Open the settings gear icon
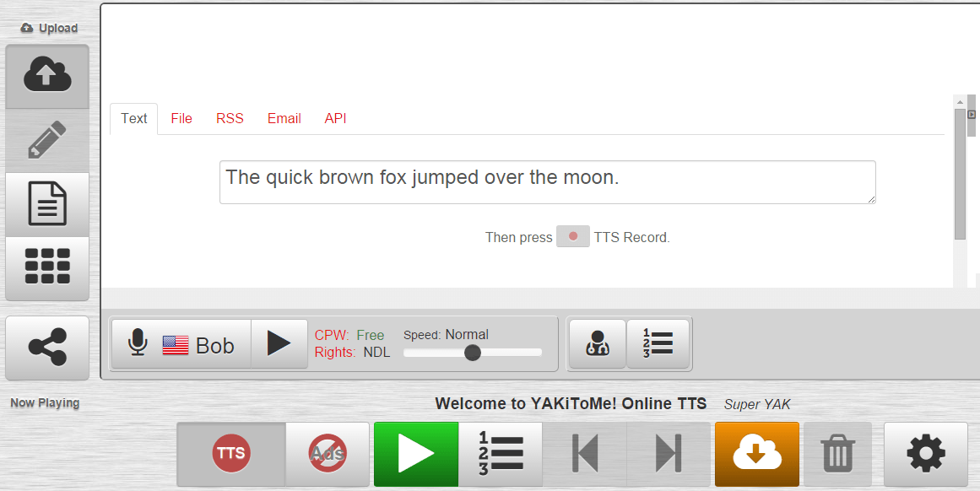The width and height of the screenshot is (980, 491). click(x=925, y=455)
